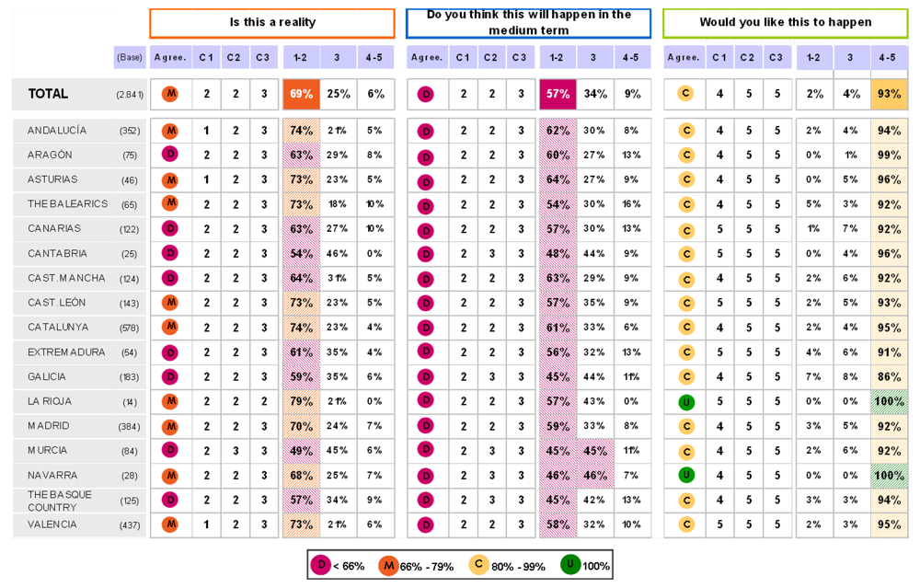Click the yellow C icon in the legend
Image resolution: width=920 pixels, height=588 pixels.
478,565
